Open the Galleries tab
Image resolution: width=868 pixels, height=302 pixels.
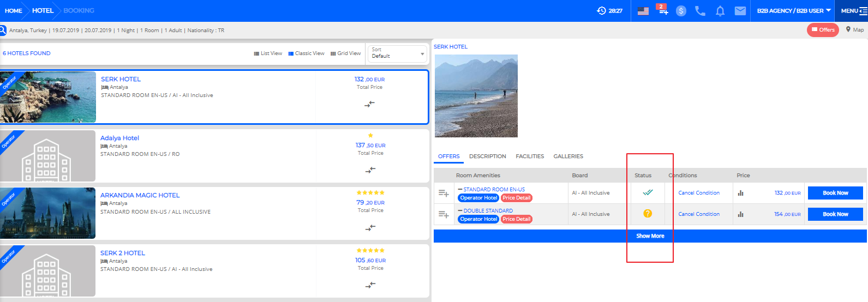pyautogui.click(x=568, y=156)
